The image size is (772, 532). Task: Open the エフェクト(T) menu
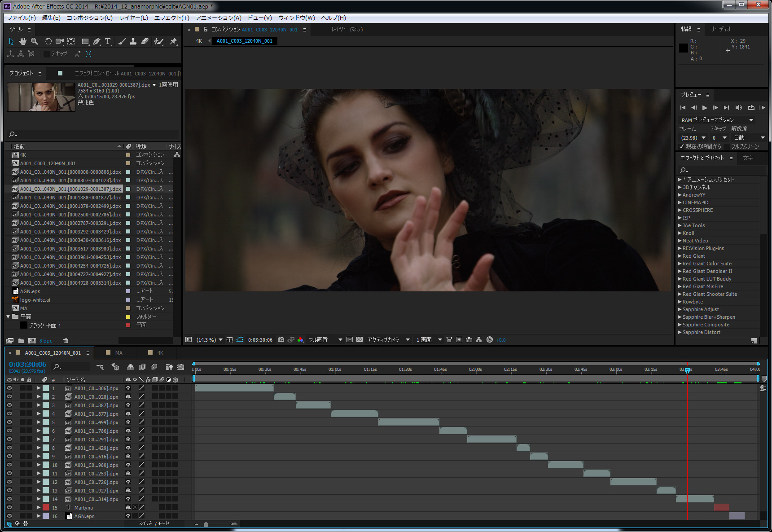[x=171, y=18]
